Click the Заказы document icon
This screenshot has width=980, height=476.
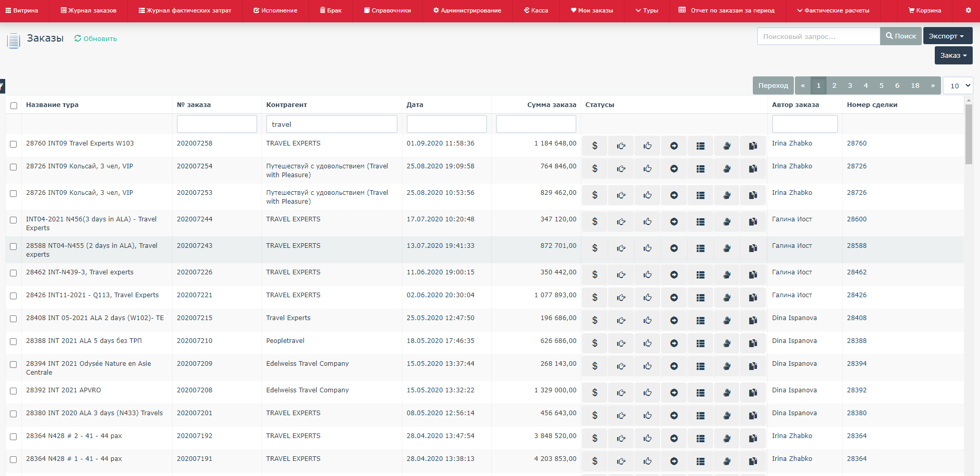coord(14,40)
